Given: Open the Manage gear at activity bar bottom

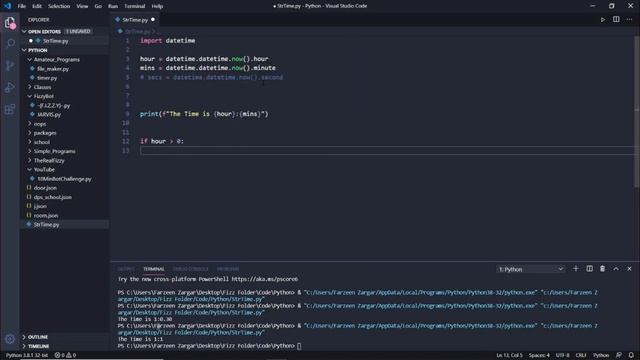Looking at the screenshot, I should (10, 338).
